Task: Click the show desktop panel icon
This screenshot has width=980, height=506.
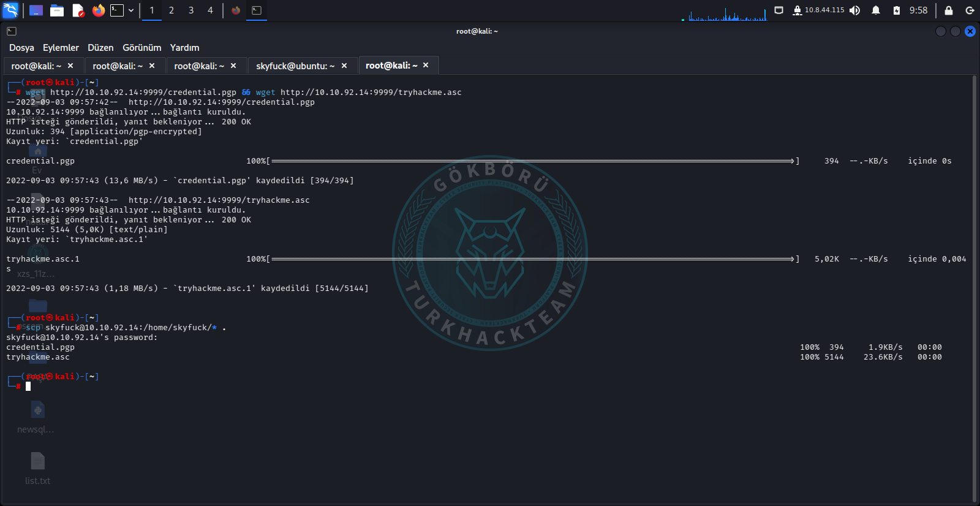Action: click(x=36, y=10)
